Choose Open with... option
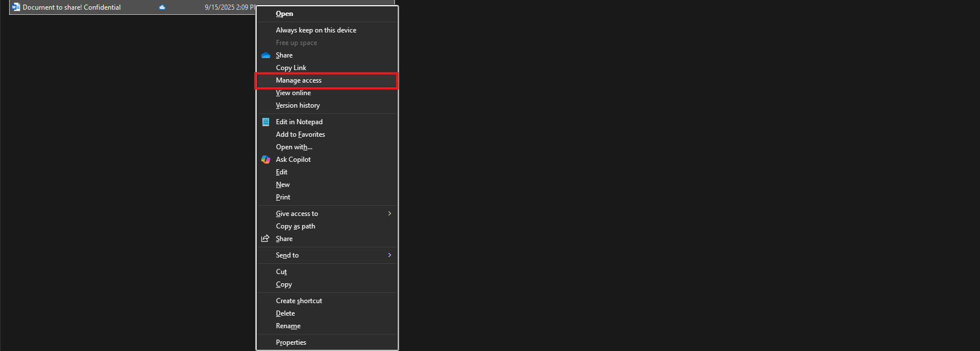 click(x=294, y=147)
